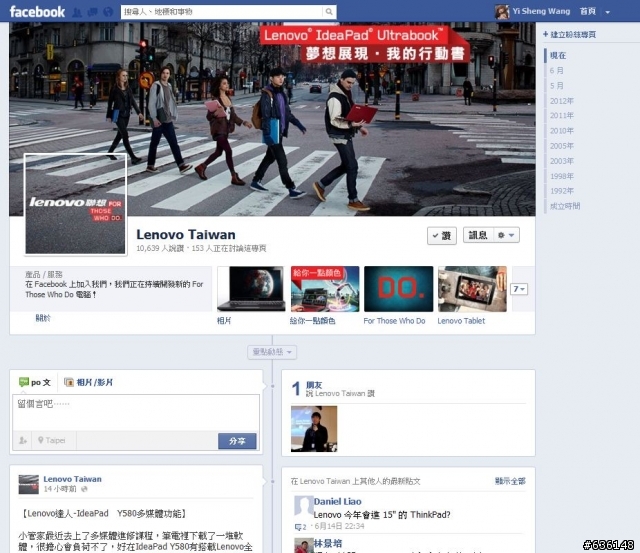Open the Ultrabook cover photo
The image size is (640, 553).
(x=272, y=119)
